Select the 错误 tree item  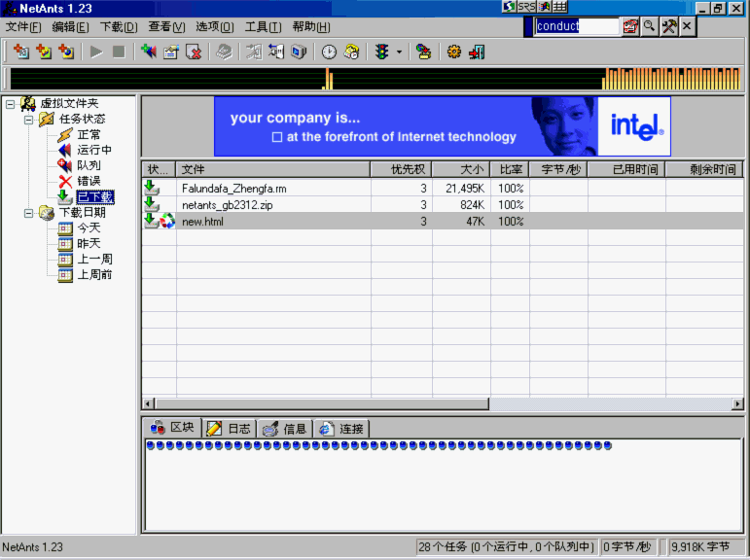[89, 181]
